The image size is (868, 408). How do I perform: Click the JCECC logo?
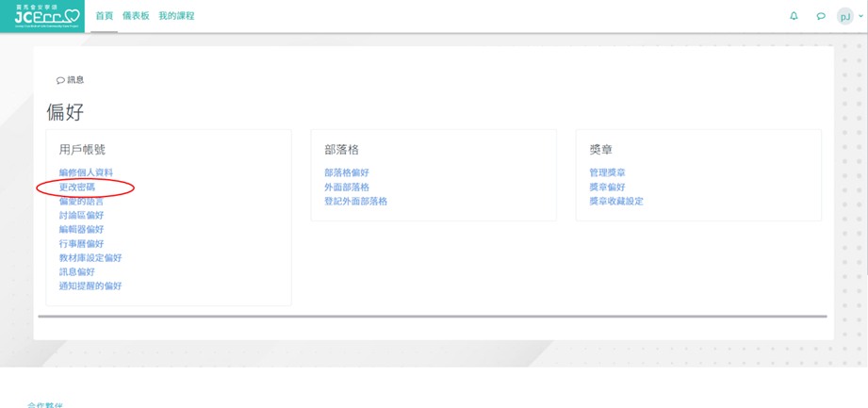point(41,16)
